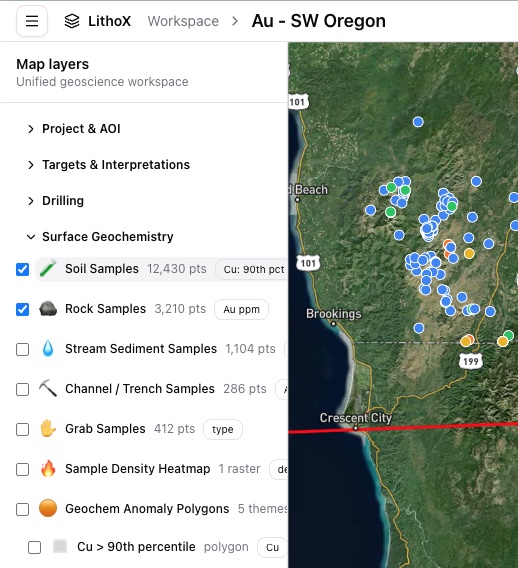
Task: Expand the Project & AOI group
Action: coord(31,129)
